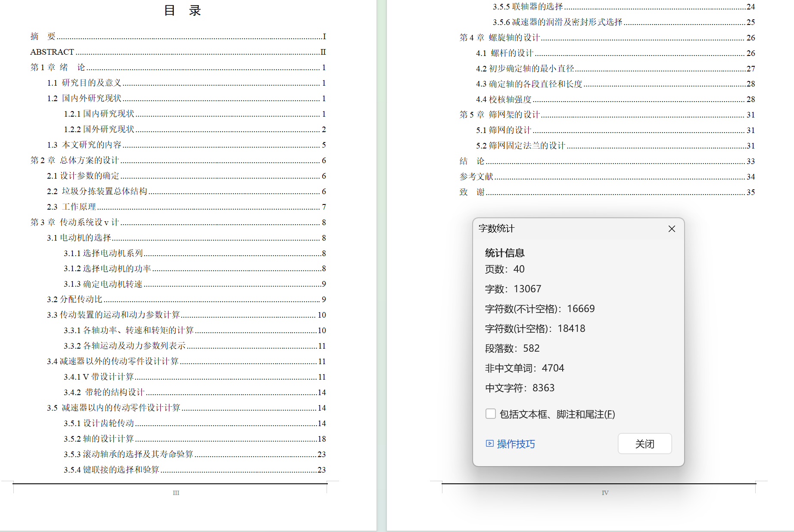Click 第5章 筛网架的设计 entry

[607, 115]
